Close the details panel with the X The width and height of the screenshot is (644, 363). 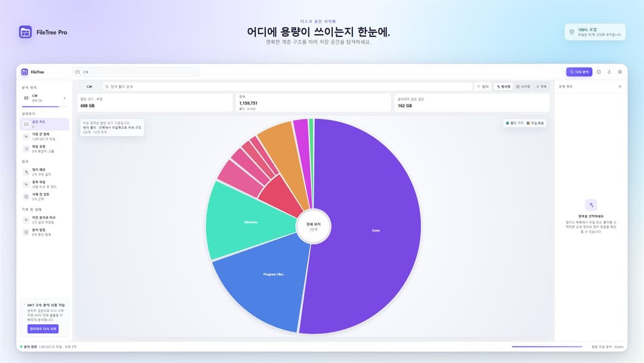click(x=620, y=87)
